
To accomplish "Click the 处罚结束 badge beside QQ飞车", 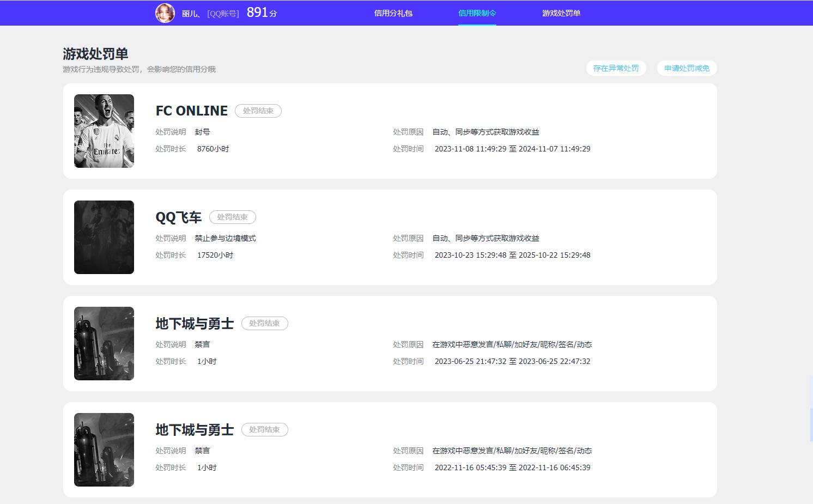I will (x=232, y=217).
